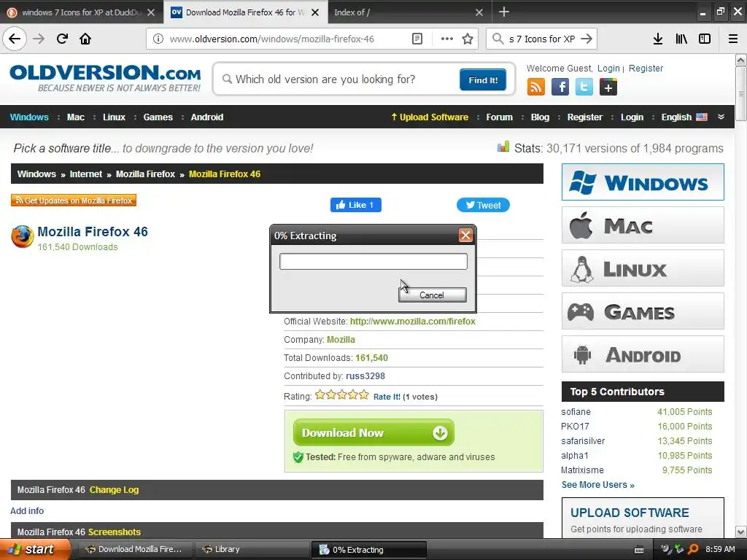
Task: Click the Download Now button
Action: 373,432
